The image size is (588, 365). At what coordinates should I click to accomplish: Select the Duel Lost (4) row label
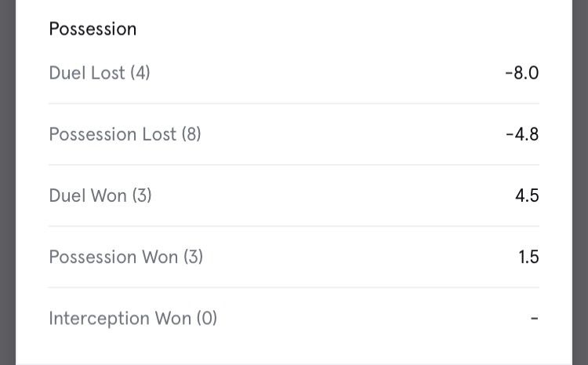coord(99,73)
